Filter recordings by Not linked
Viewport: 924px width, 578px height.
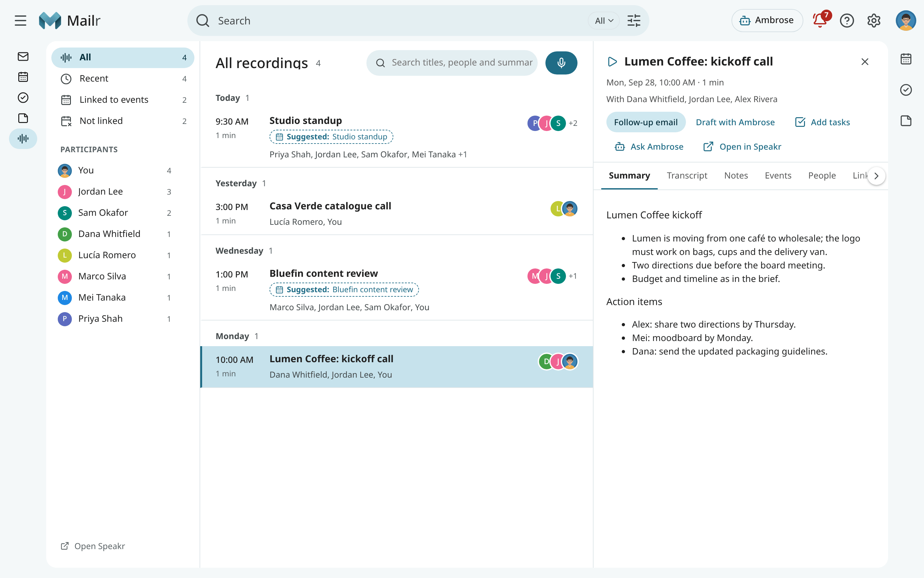(123, 121)
